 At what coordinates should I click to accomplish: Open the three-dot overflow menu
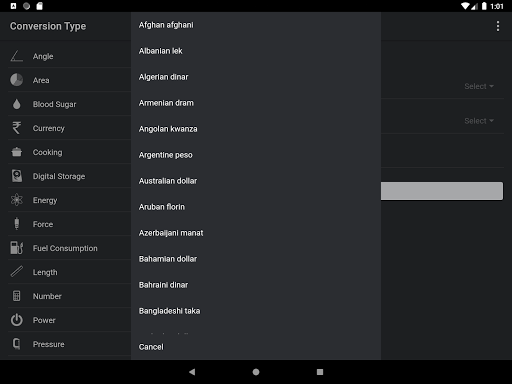[498, 26]
